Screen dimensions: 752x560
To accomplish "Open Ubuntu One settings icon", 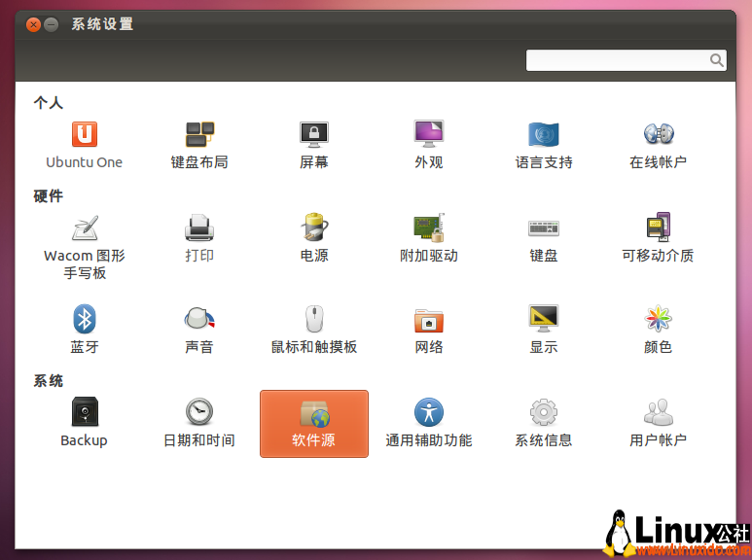I will (x=85, y=134).
